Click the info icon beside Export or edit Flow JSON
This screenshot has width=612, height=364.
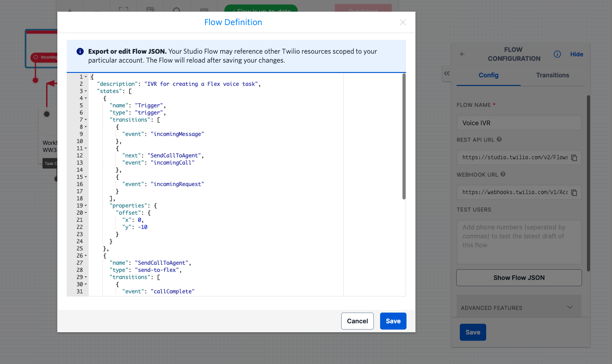click(x=80, y=51)
